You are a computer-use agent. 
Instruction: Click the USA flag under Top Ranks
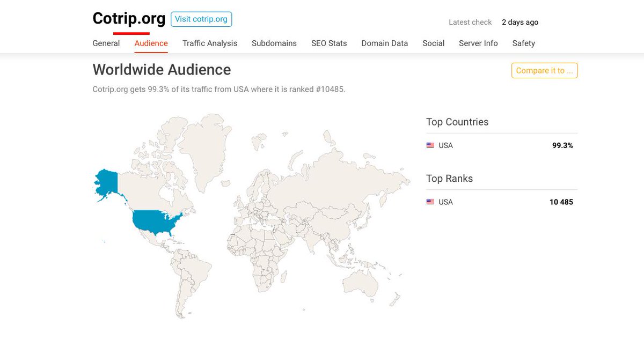tap(430, 202)
